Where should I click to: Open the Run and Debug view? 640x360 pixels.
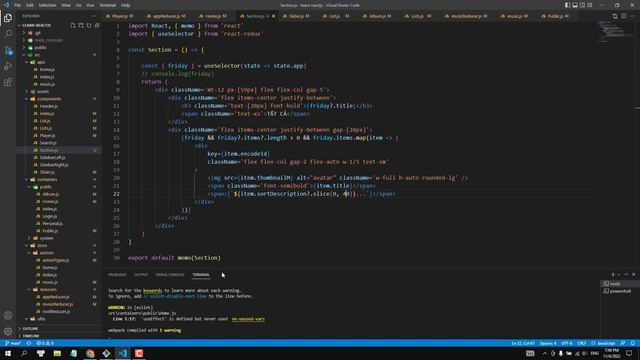8,66
